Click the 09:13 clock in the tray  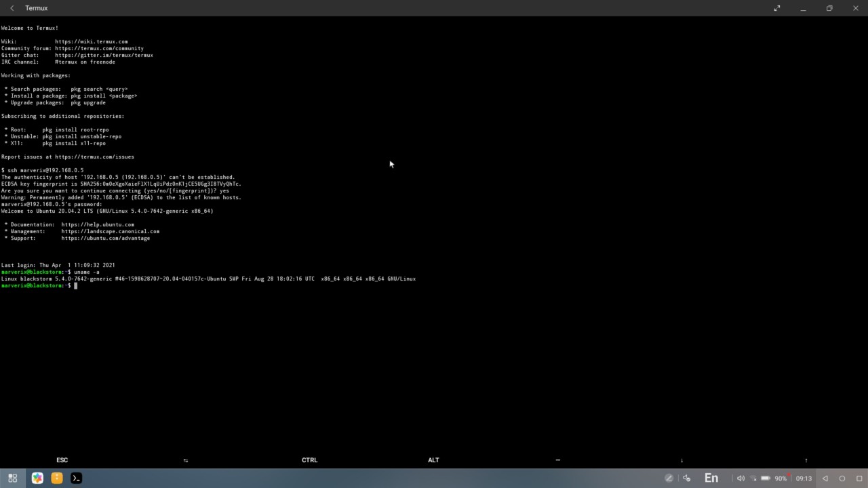tap(804, 478)
